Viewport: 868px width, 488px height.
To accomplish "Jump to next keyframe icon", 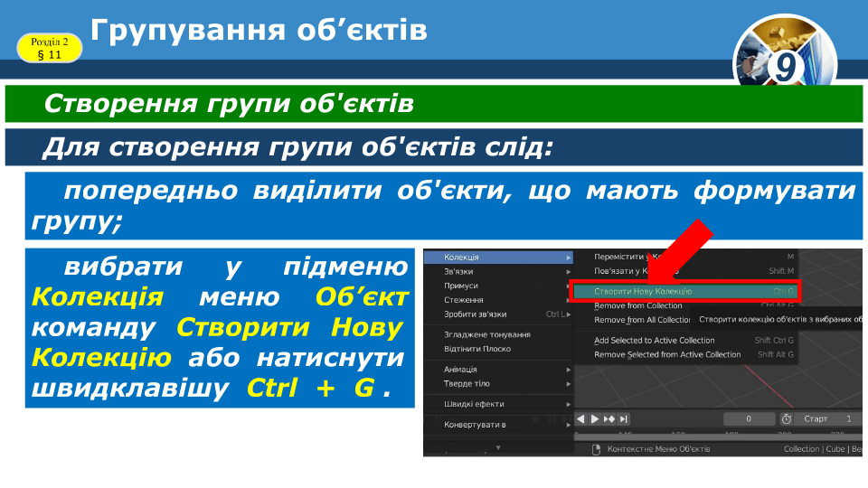I will 609,419.
